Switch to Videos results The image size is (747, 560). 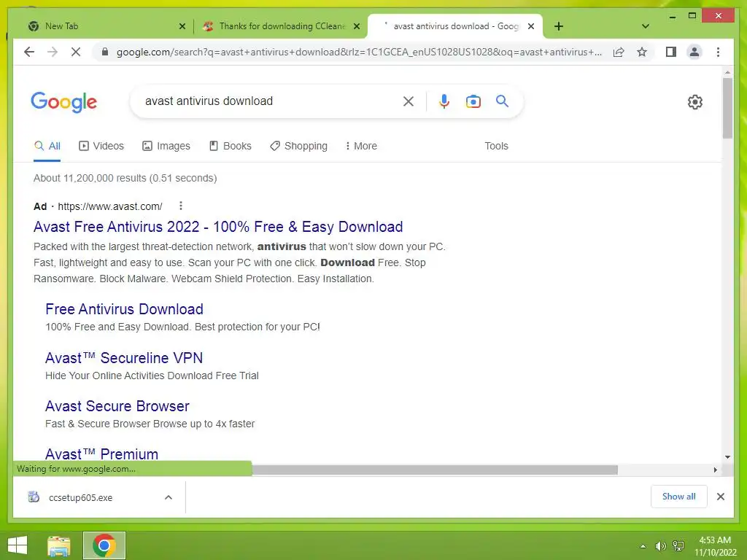101,146
